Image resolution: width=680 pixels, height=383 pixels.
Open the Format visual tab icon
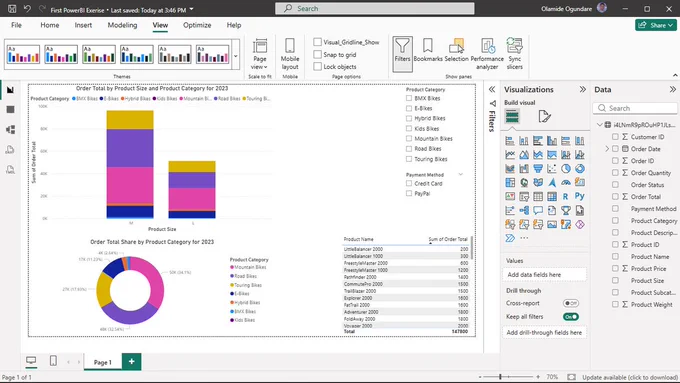tap(544, 116)
